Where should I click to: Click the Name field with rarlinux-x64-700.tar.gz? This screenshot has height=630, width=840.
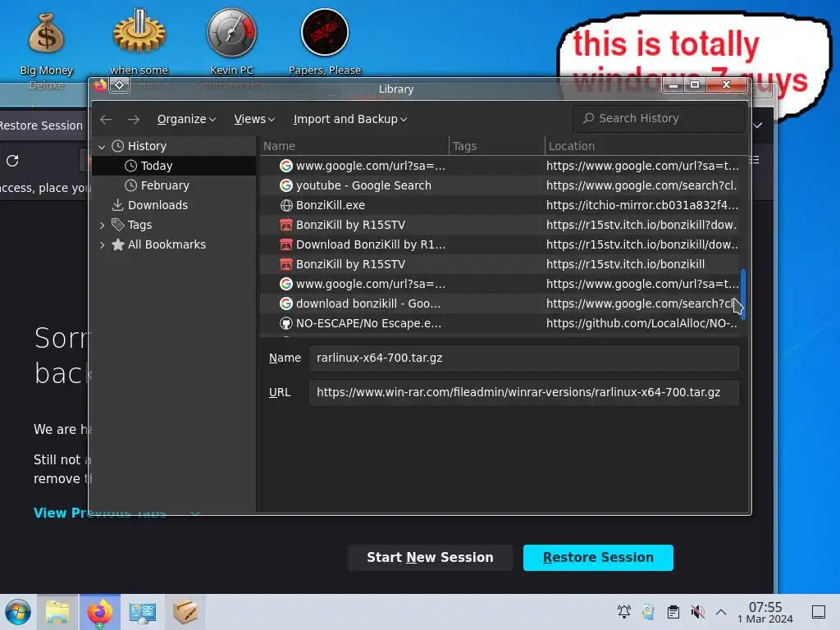[x=524, y=358]
